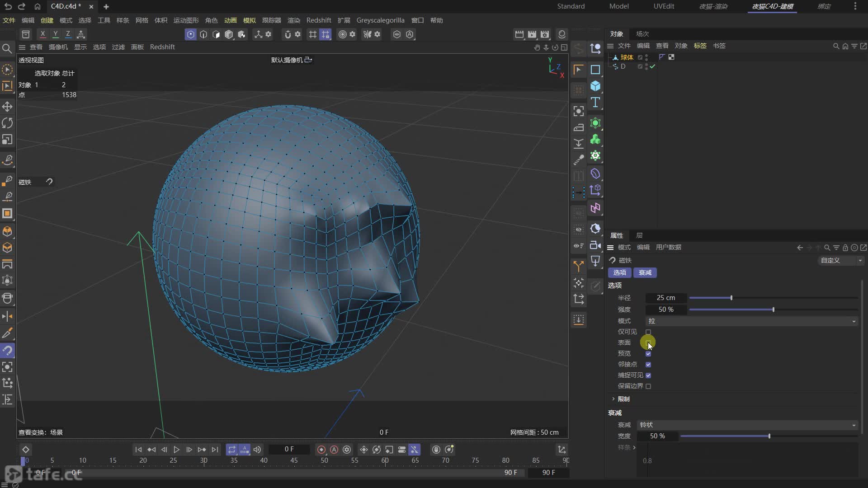The width and height of the screenshot is (868, 488).
Task: Toggle 保留边界 checkbox
Action: pyautogui.click(x=648, y=386)
